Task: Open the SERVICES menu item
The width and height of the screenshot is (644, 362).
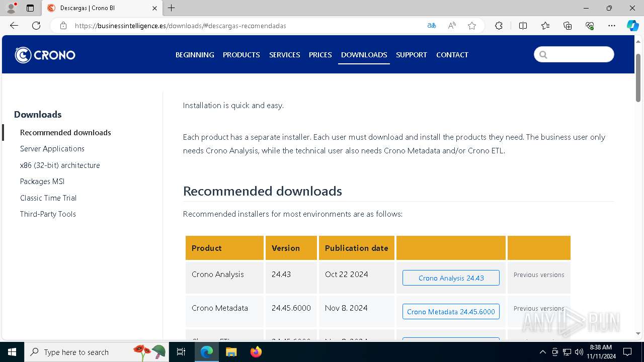Action: [285, 55]
